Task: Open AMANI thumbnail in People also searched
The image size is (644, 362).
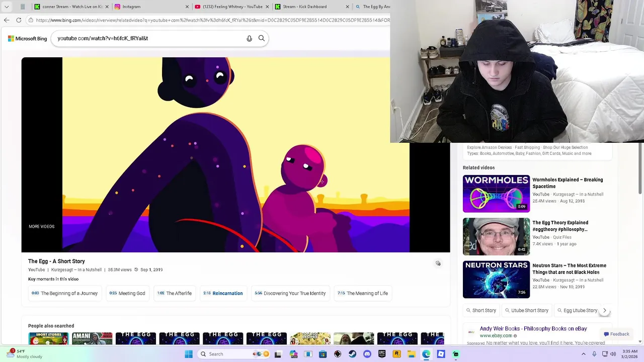Action: point(92,338)
